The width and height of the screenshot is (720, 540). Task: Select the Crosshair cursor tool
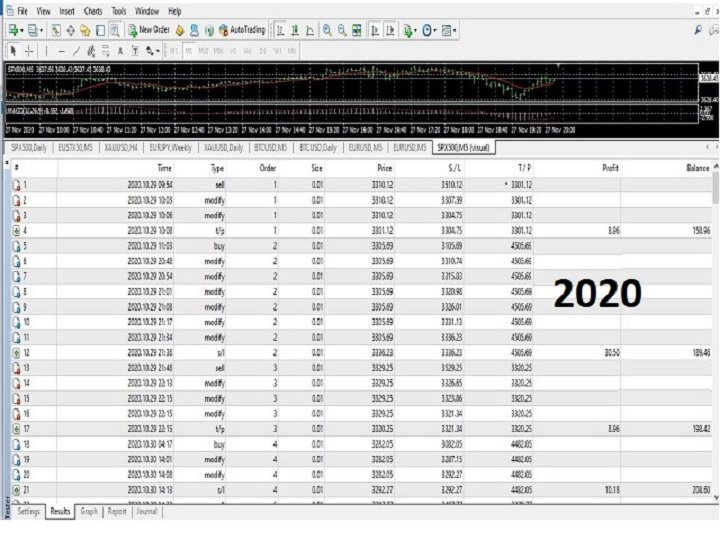[30, 50]
